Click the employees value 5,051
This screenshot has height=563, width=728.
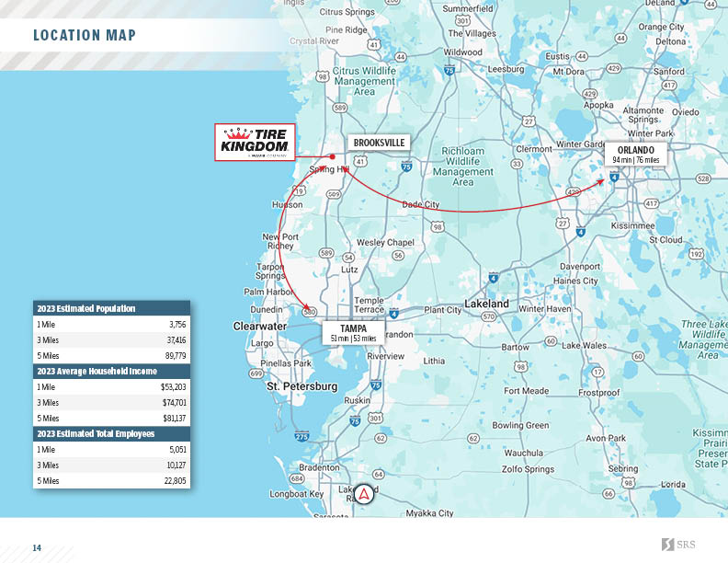click(x=177, y=450)
